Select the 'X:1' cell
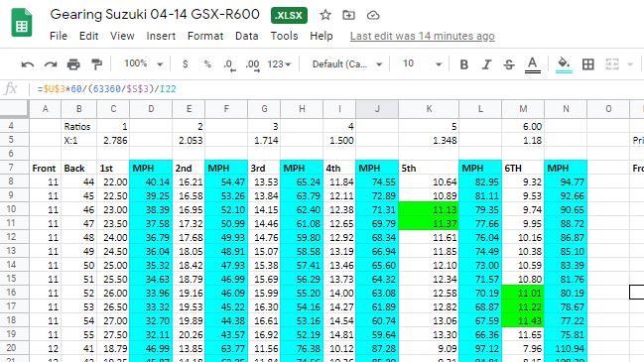 [x=78, y=140]
